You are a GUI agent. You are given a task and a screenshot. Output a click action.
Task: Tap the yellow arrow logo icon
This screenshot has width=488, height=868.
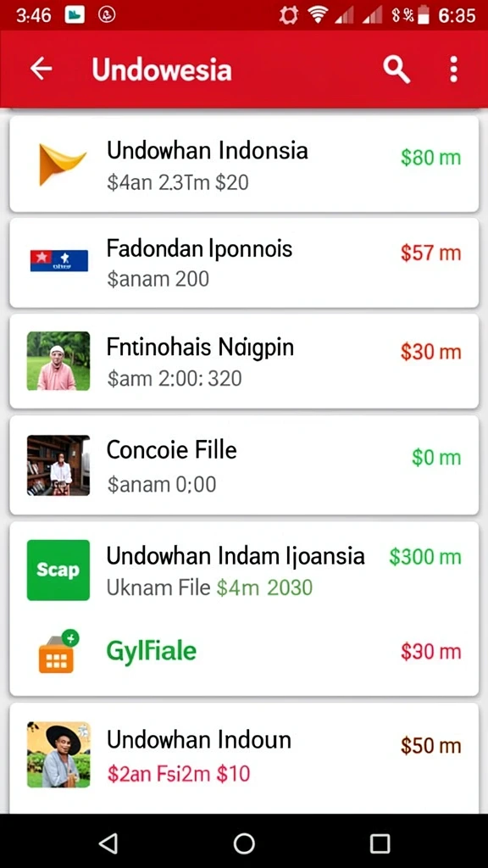(x=61, y=164)
